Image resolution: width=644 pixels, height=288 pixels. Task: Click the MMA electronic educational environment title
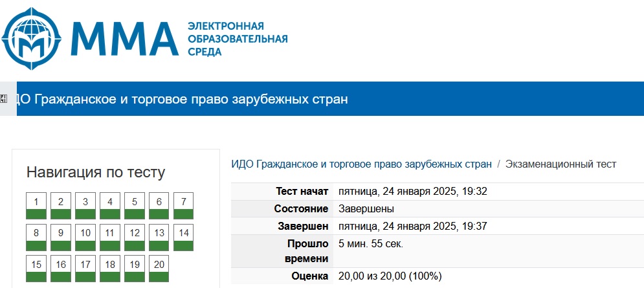point(237,39)
